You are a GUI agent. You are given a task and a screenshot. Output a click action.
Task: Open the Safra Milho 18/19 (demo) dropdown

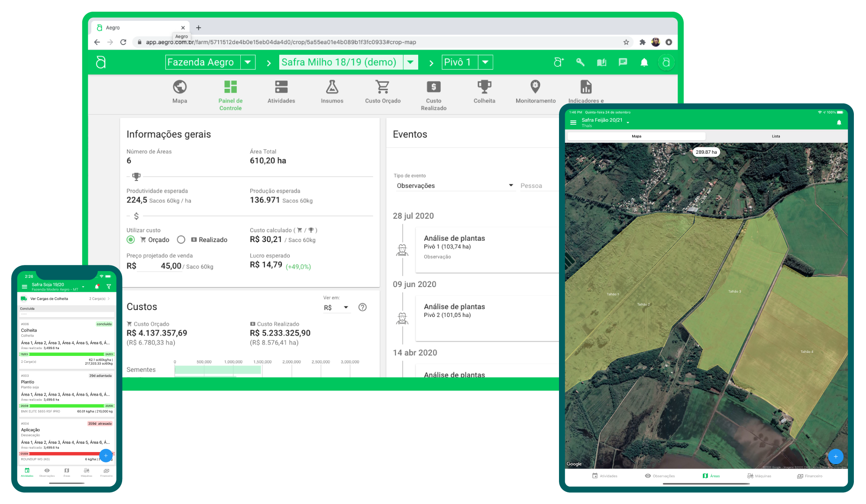click(x=410, y=62)
